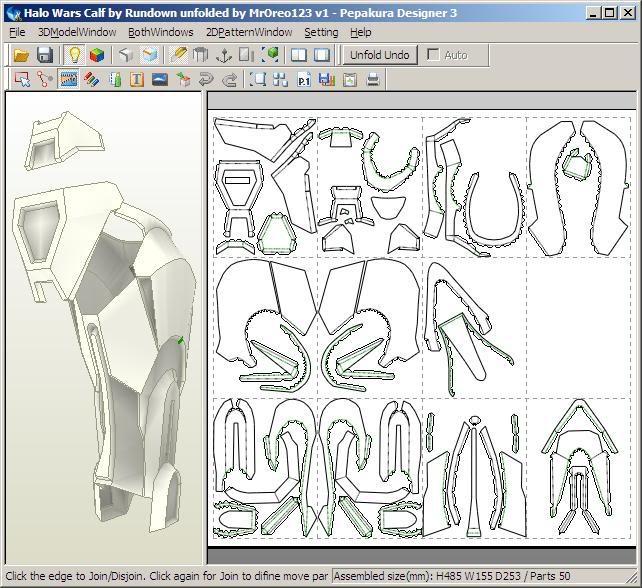Click the four-squares arrange parts icon
The height and width of the screenshot is (588, 642).
click(x=280, y=79)
